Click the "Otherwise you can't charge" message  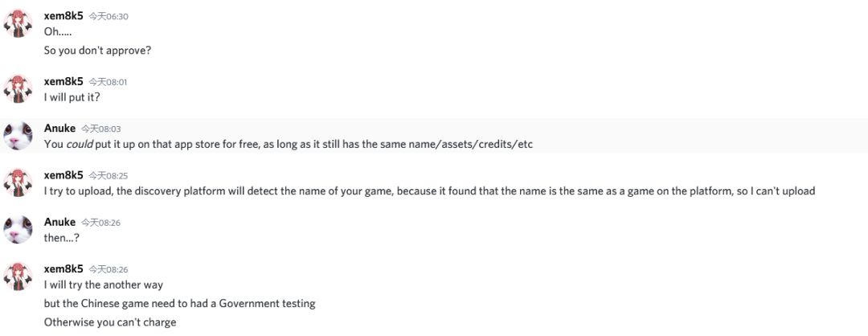click(109, 322)
